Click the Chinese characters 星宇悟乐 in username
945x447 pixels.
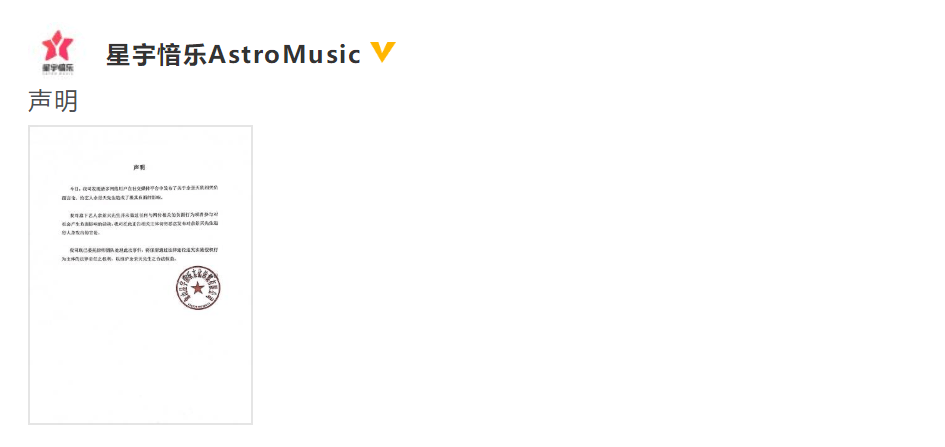coord(157,55)
